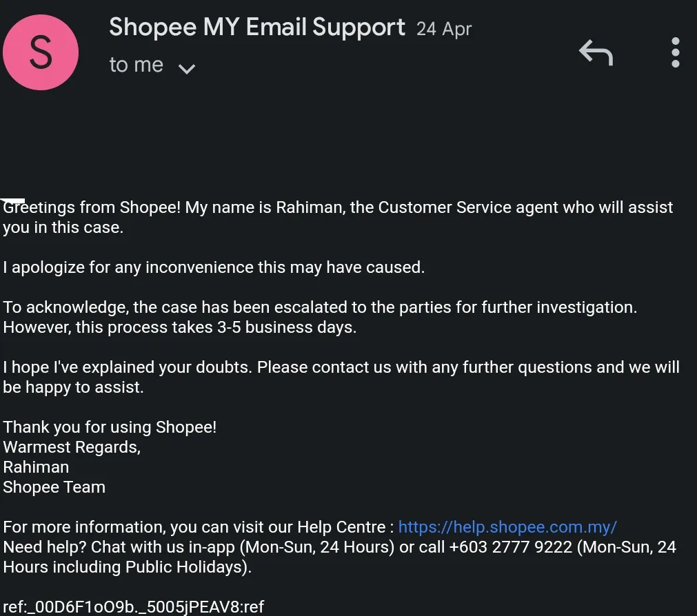Click the "to me" recipient label
This screenshot has height=616, width=697.
click(137, 65)
